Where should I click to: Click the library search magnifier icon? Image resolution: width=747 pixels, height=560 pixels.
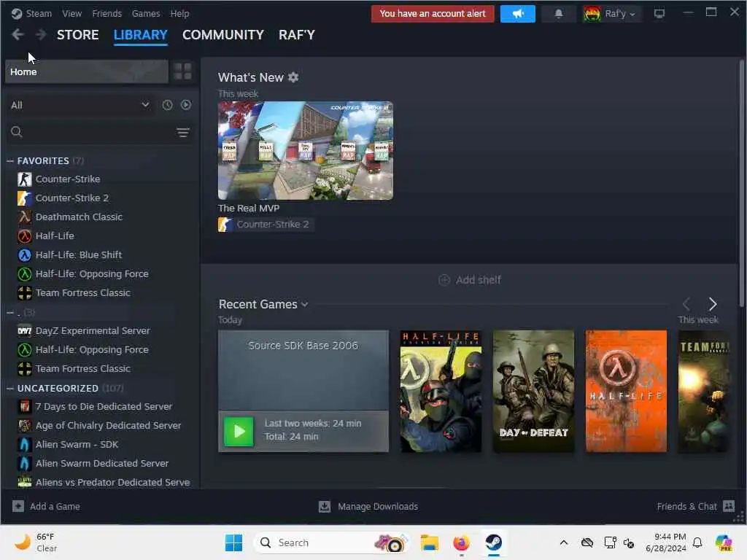point(17,132)
